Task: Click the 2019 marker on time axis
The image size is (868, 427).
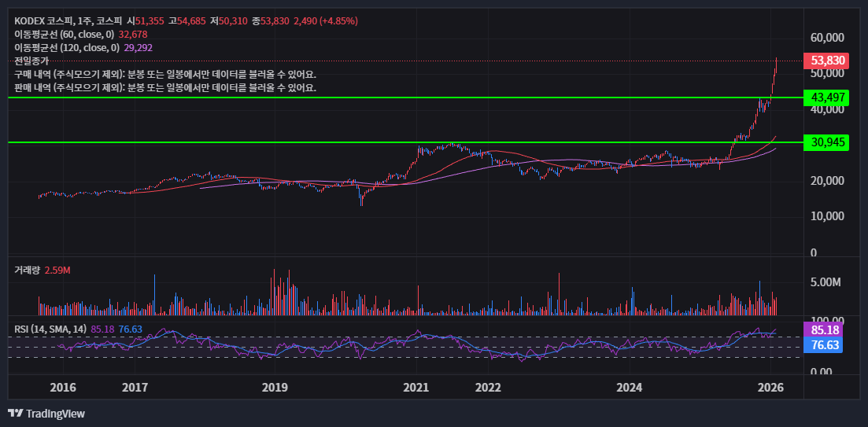Action: (275, 388)
